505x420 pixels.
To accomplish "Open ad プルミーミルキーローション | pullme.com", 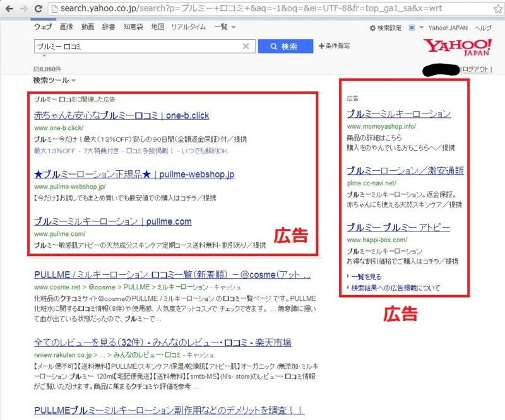I will [x=113, y=221].
